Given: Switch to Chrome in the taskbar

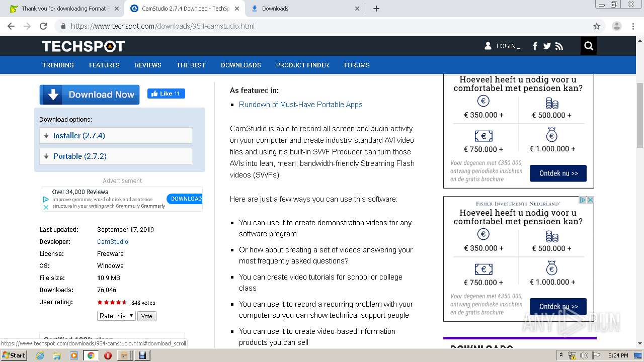Looking at the screenshot, I should coord(91,355).
